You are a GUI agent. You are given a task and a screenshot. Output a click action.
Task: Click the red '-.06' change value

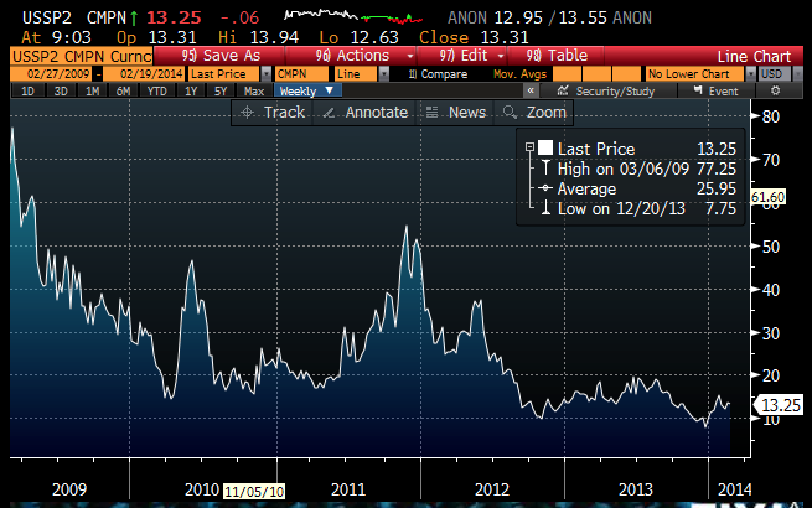pos(240,18)
